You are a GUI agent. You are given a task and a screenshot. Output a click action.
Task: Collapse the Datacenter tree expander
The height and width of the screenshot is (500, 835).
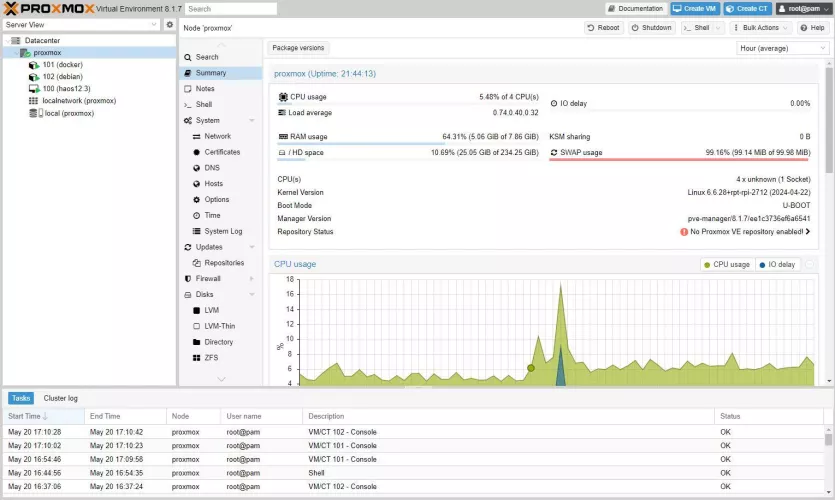[7, 40]
